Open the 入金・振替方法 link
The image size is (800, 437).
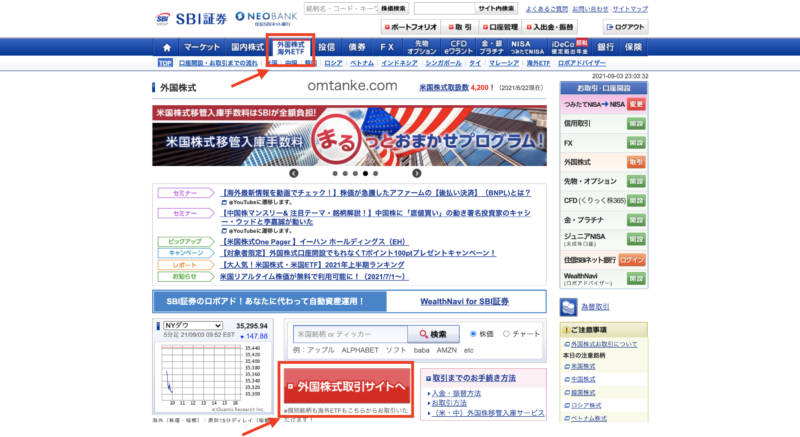click(456, 394)
